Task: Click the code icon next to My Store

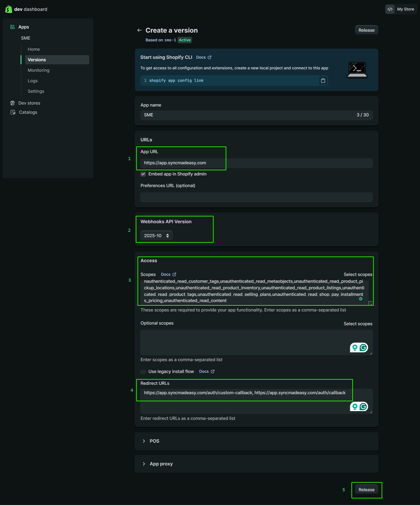Action: pos(390,9)
